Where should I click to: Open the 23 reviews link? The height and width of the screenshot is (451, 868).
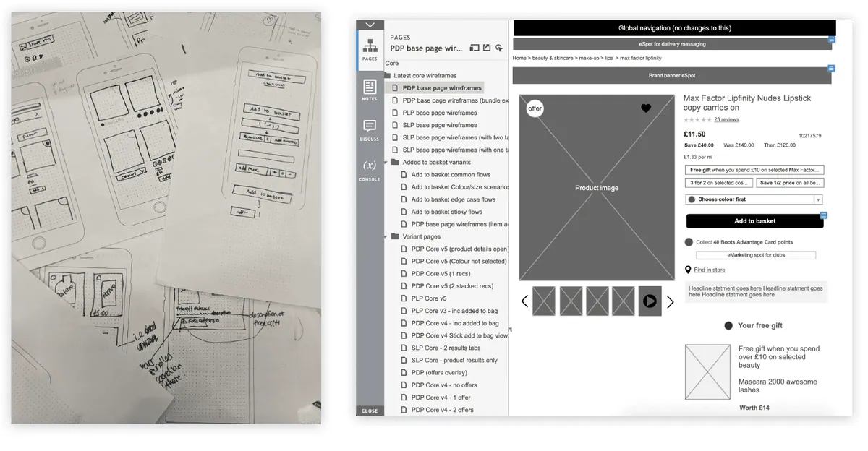(x=726, y=119)
